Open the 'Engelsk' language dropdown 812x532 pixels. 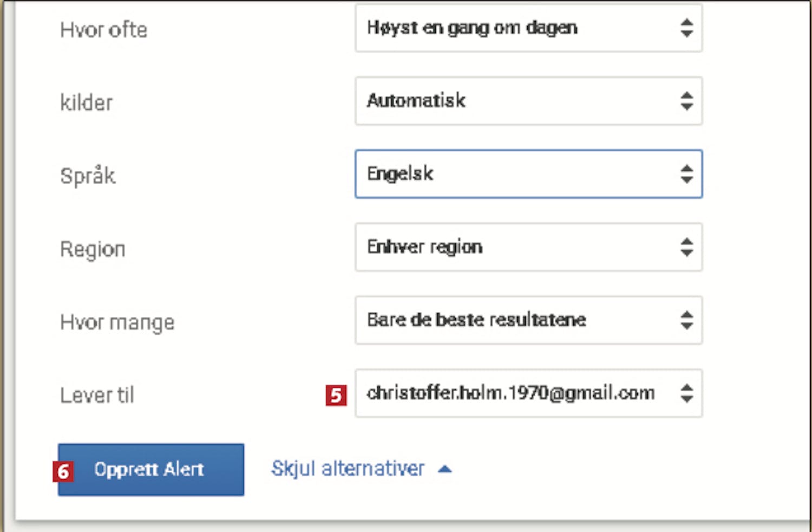[x=529, y=174]
